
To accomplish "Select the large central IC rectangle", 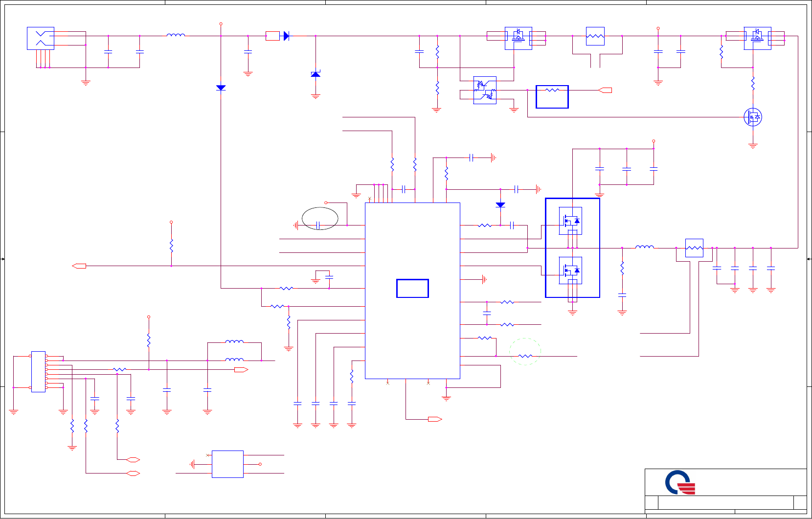I will click(x=412, y=291).
